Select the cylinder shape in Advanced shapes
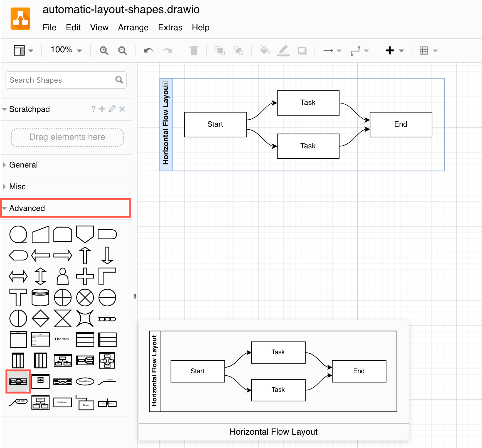This screenshot has height=448, width=482. (40, 297)
